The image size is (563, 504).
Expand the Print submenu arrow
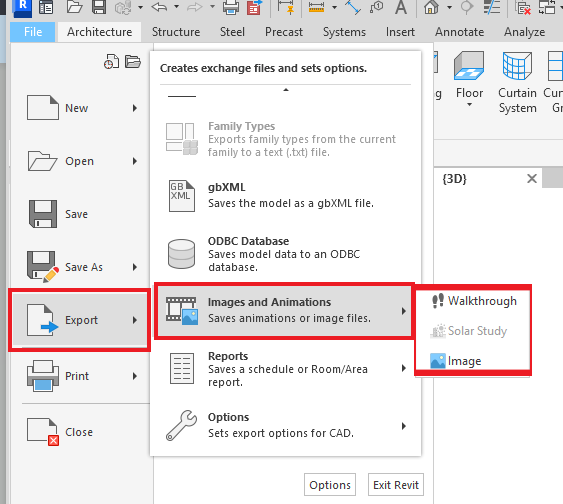tap(135, 376)
